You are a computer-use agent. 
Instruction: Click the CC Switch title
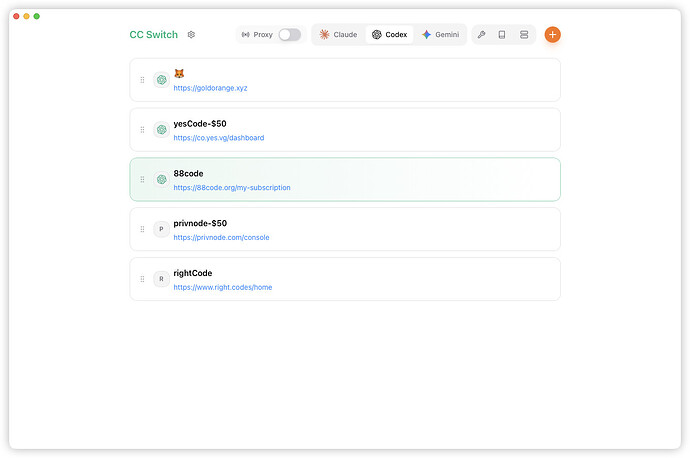coord(154,34)
